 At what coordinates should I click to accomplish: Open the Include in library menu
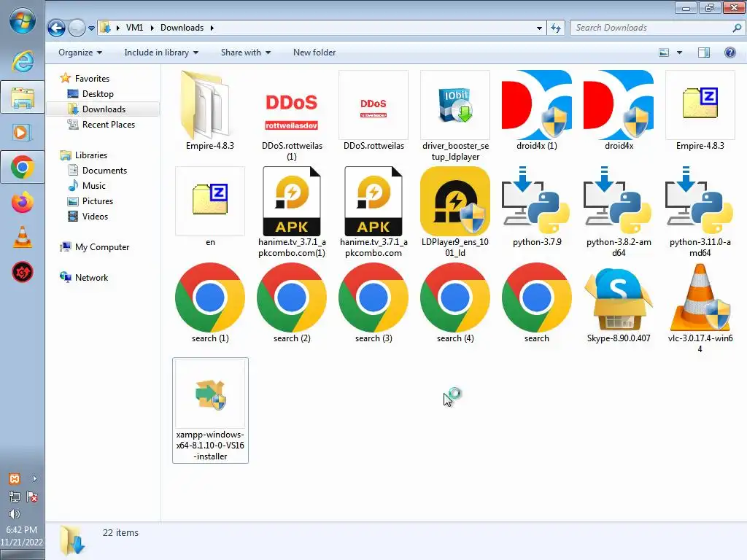(x=161, y=52)
